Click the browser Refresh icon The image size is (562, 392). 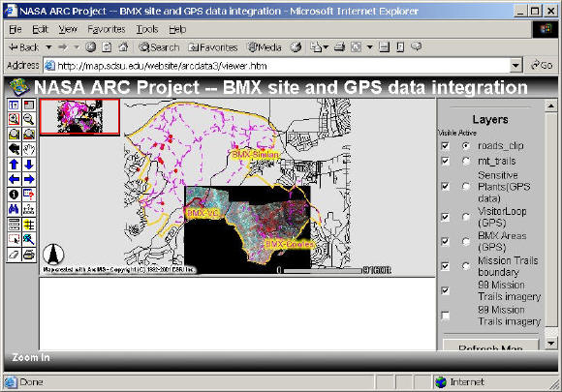tap(107, 46)
